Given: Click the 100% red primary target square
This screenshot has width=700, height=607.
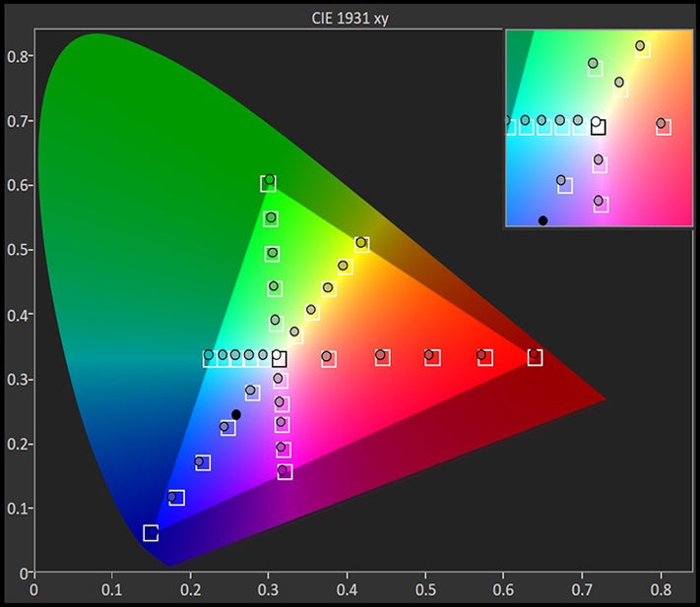Looking at the screenshot, I should point(535,357).
